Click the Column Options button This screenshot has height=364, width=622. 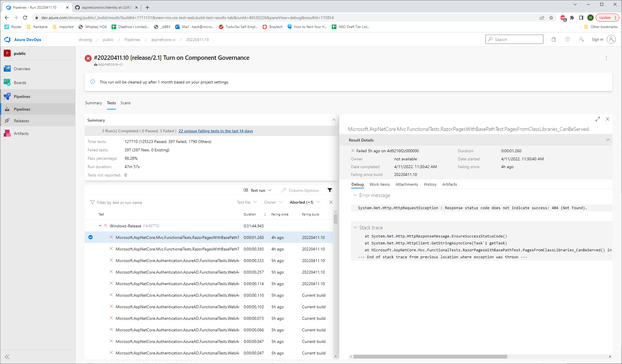tap(300, 190)
